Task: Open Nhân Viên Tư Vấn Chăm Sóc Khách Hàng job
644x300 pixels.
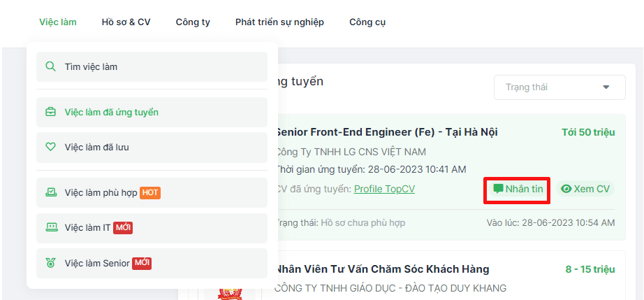Action: coord(382,269)
